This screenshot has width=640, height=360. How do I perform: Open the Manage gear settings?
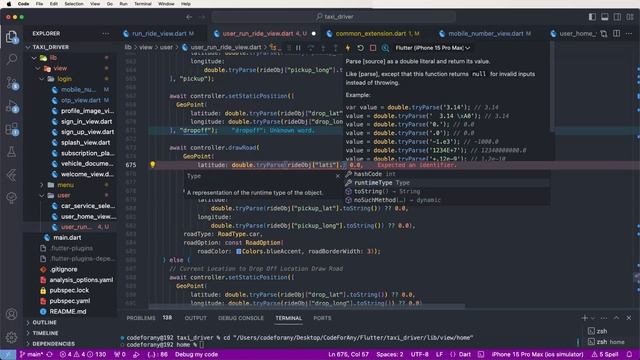pyautogui.click(x=11, y=337)
